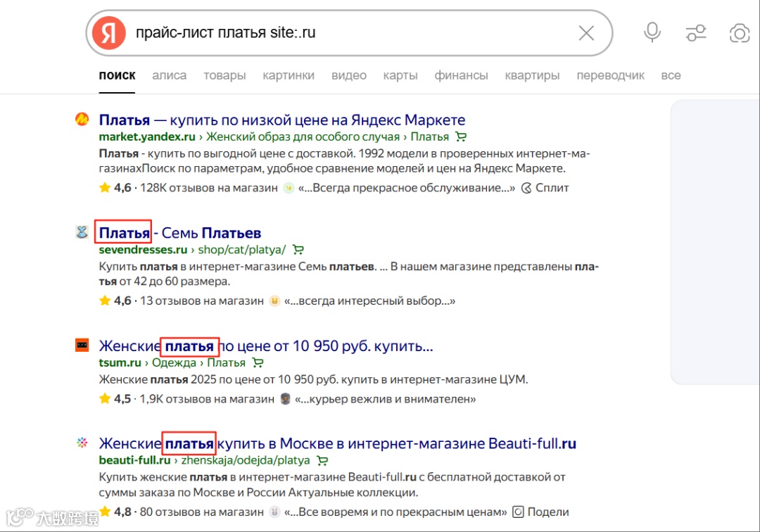Open Платья - Семь Платьев result
This screenshot has width=760, height=532.
pos(180,233)
